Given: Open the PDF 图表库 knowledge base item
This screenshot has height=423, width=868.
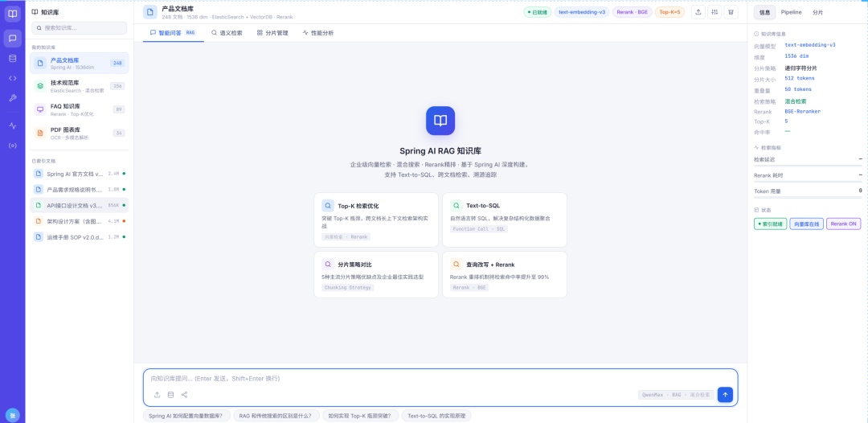Looking at the screenshot, I should (79, 133).
